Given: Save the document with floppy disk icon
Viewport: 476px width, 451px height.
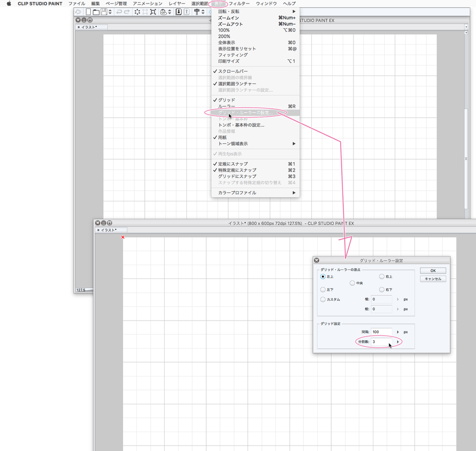Looking at the screenshot, I should coord(104,12).
